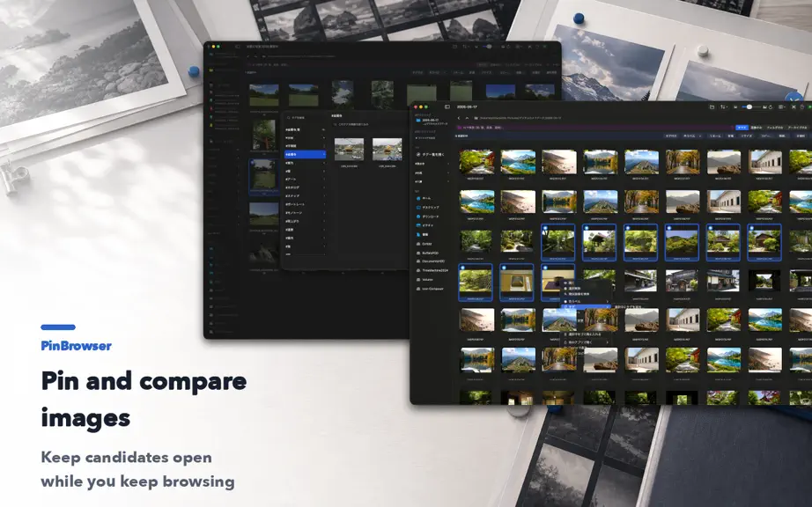Open 書類 in the front sidebar
812x507 pixels.
423,234
